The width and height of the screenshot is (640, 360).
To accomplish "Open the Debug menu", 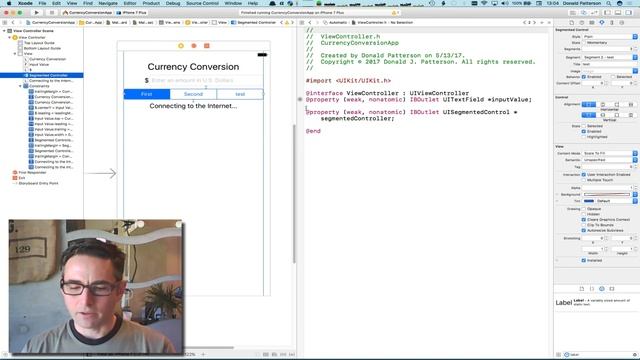I will 173,3.
